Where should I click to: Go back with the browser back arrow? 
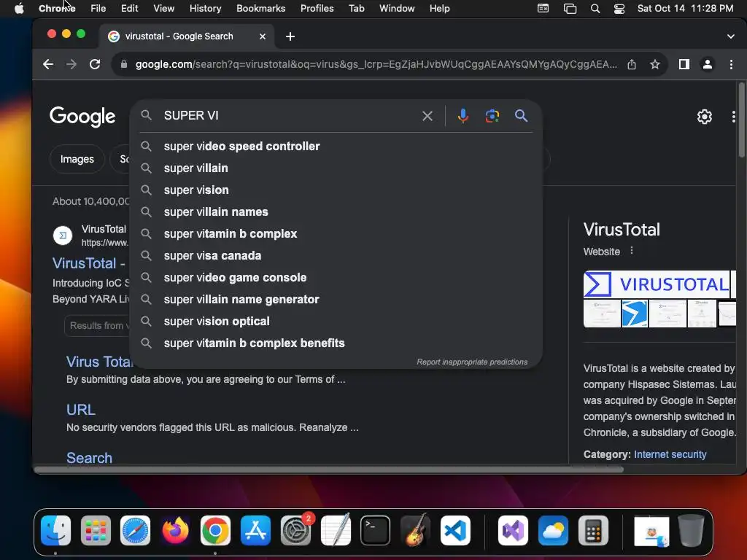tap(48, 64)
